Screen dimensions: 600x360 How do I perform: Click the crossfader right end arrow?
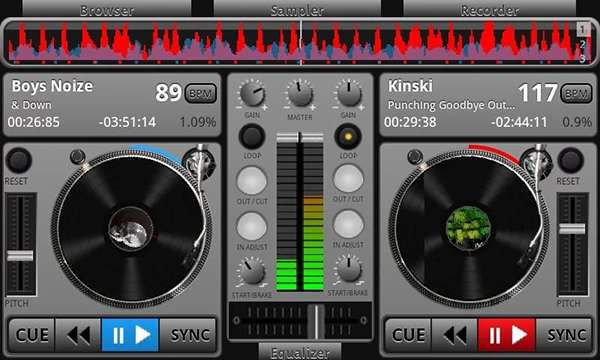pos(364,320)
